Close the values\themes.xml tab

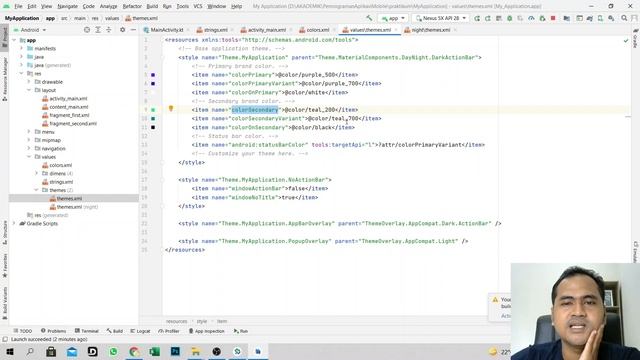[x=396, y=30]
